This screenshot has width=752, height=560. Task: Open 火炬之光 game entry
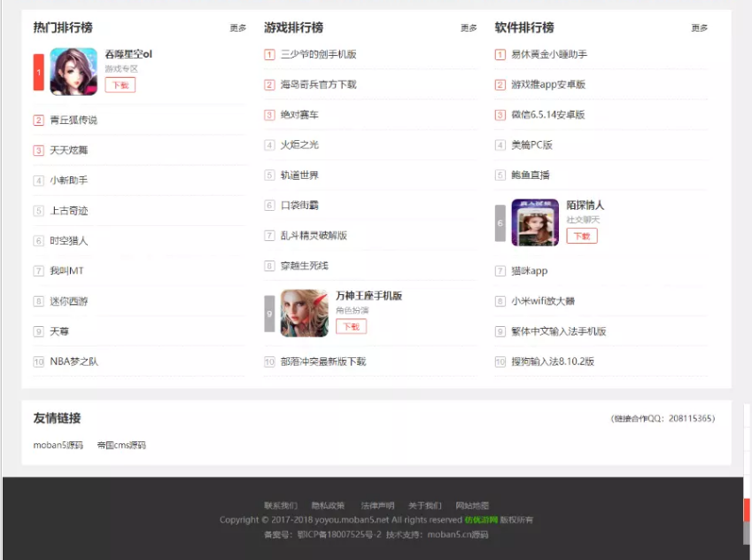(299, 145)
